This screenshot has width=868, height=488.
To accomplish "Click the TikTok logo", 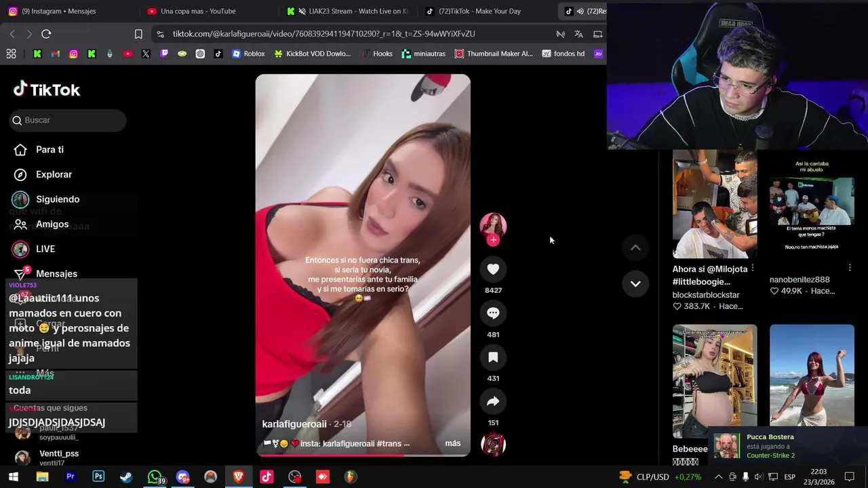I will [47, 89].
